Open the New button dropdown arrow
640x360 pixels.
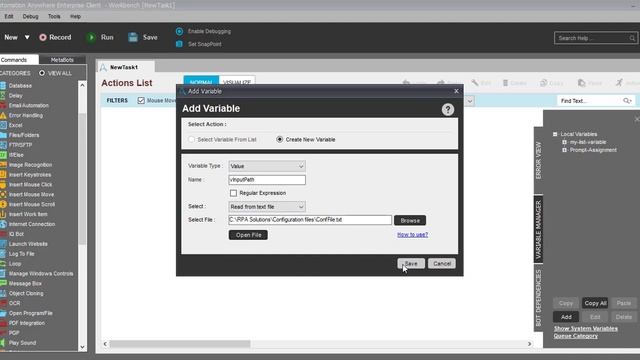tap(27, 37)
